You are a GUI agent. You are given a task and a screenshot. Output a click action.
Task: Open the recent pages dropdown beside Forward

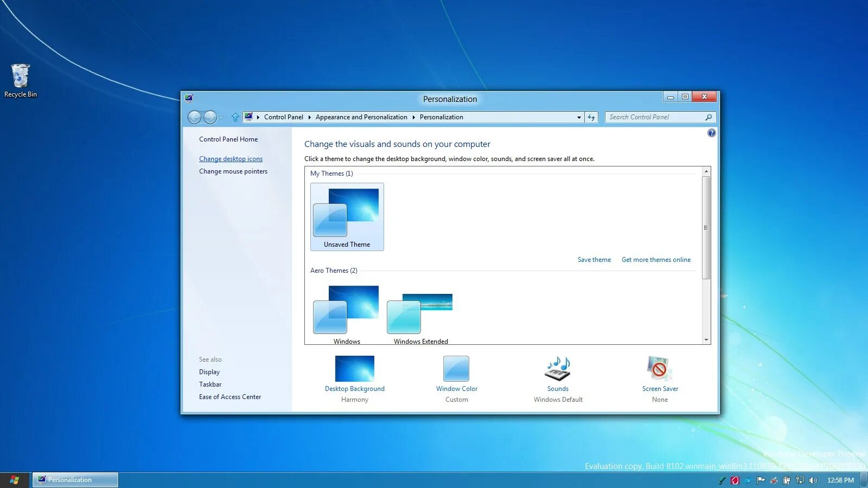coord(221,118)
